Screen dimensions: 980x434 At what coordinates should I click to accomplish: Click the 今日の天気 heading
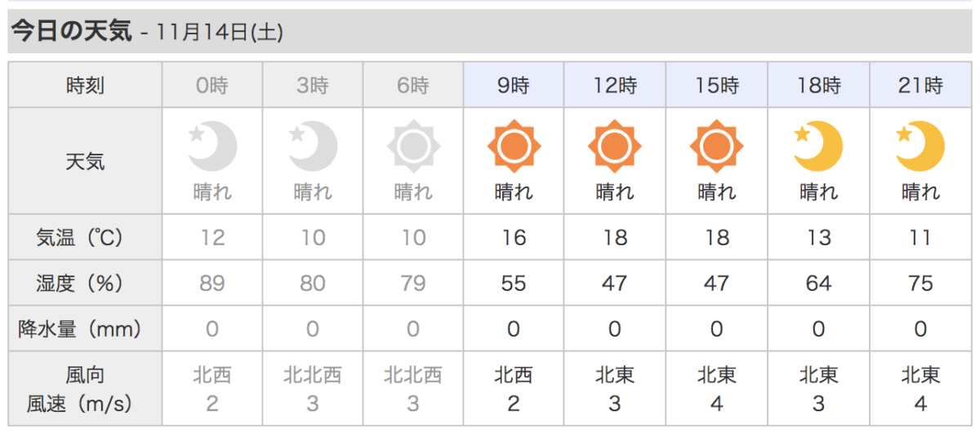[x=70, y=31]
